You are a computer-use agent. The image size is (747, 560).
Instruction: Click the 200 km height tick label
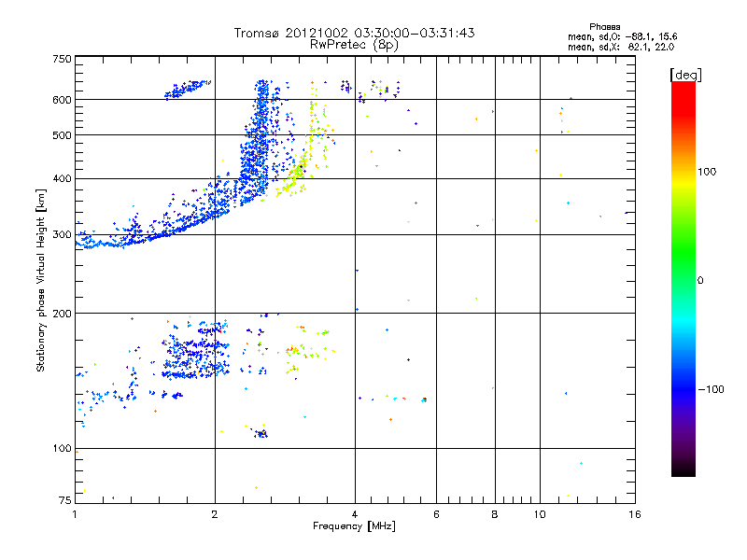click(x=62, y=314)
